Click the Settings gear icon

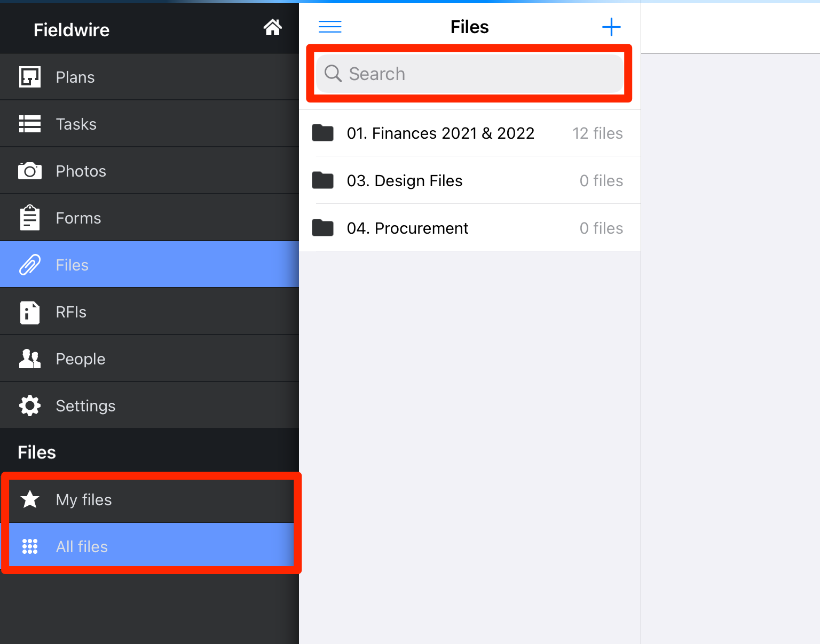[x=30, y=406]
